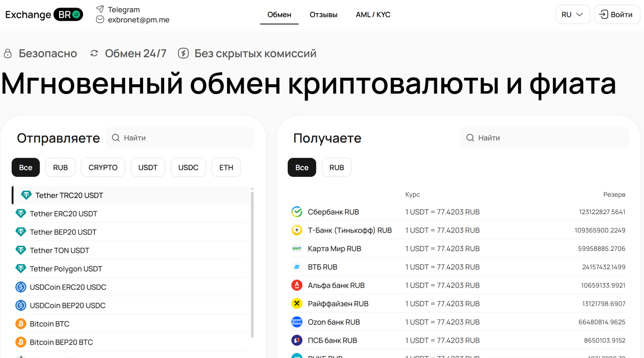Click the Sberbank green logo icon
This screenshot has height=358, width=644.
[297, 212]
